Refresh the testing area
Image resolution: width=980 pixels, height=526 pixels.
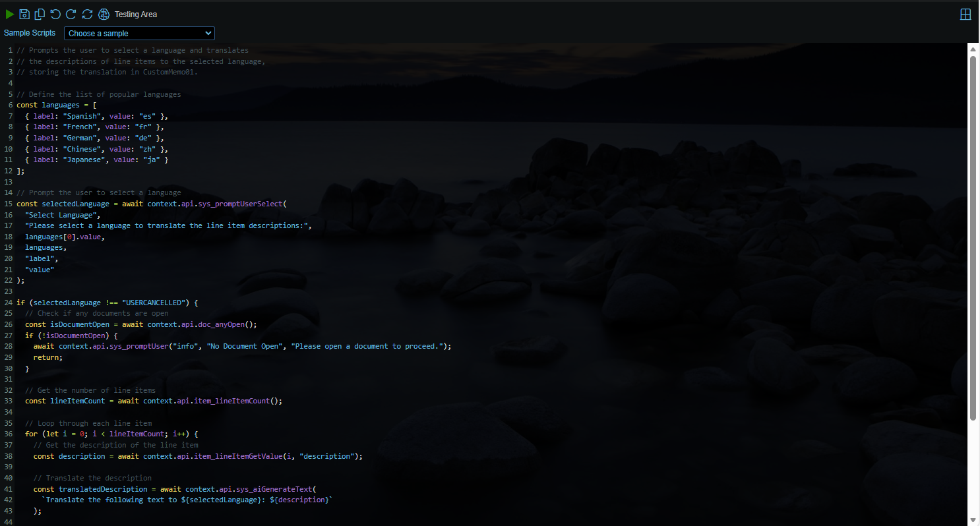pyautogui.click(x=87, y=14)
